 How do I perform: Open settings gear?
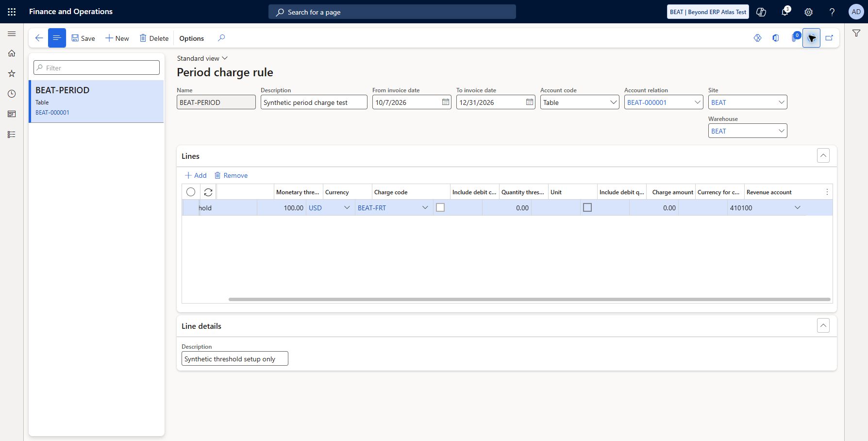[x=808, y=12]
